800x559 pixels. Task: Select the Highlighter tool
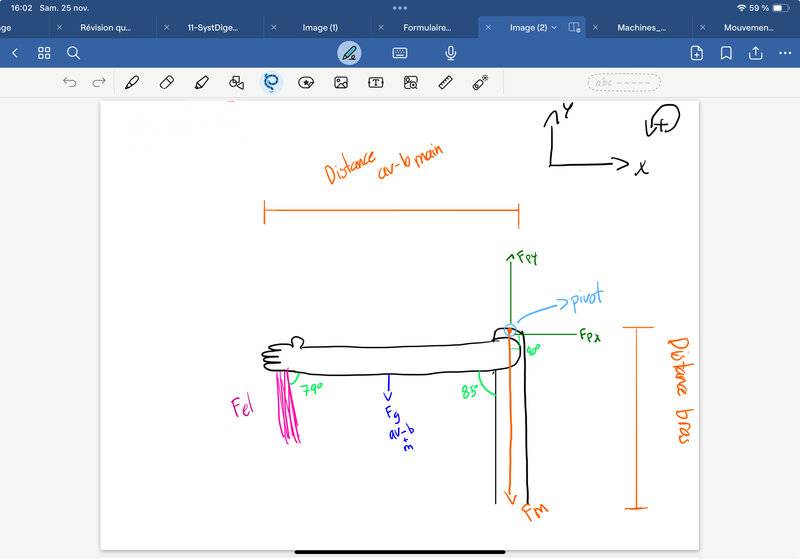[x=202, y=83]
